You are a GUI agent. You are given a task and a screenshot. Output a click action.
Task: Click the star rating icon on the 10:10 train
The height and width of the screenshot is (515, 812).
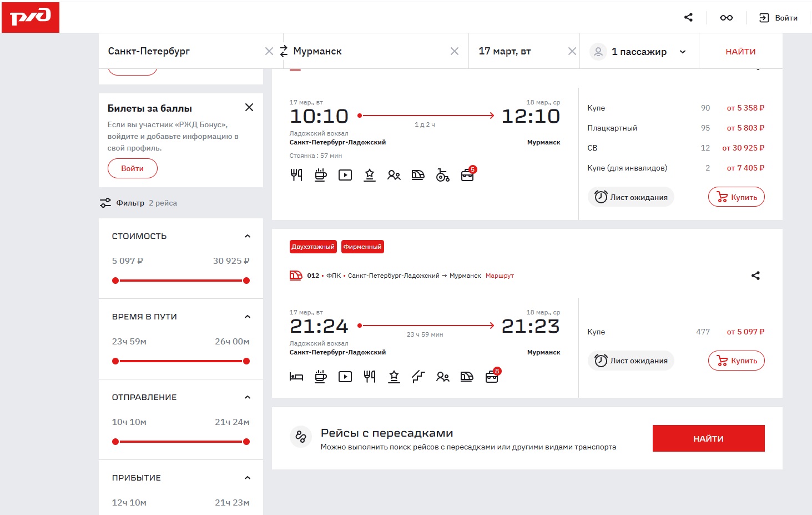pos(370,175)
